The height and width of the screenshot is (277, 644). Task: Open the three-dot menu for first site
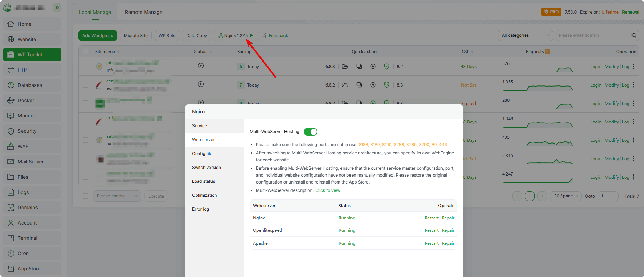633,66
